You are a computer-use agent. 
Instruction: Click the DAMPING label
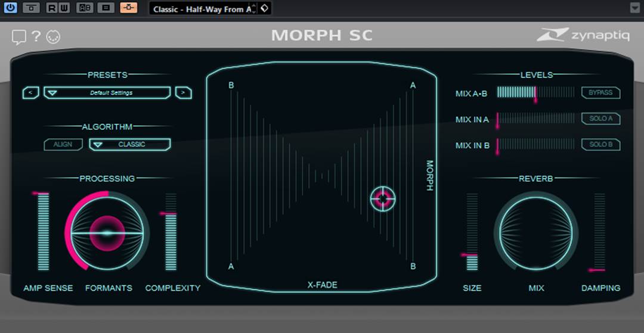[601, 288]
